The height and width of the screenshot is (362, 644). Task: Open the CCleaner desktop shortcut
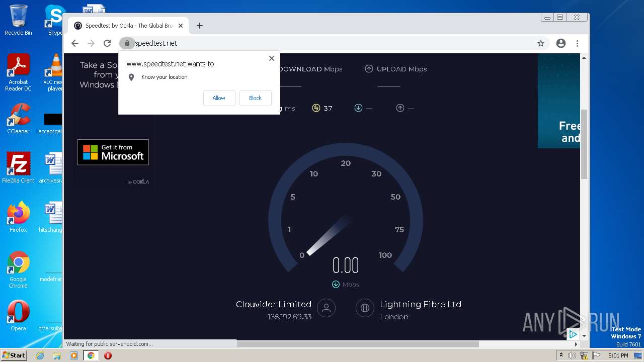click(18, 119)
